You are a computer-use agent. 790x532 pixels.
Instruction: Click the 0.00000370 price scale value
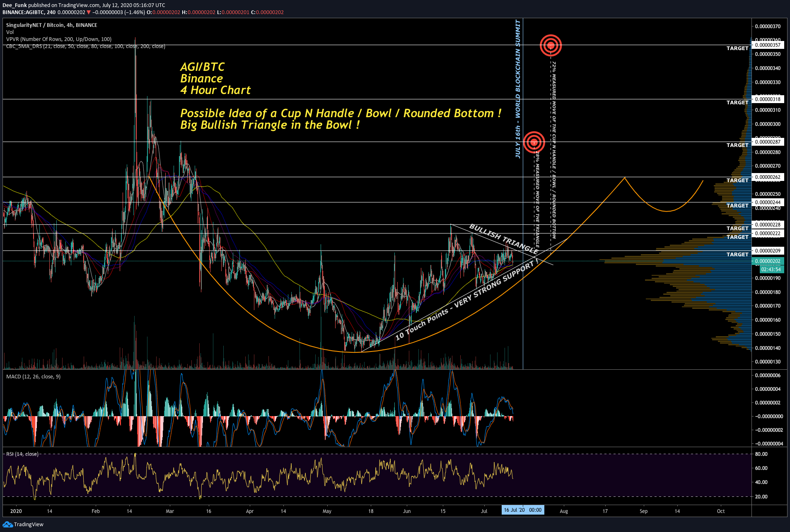[x=768, y=26]
